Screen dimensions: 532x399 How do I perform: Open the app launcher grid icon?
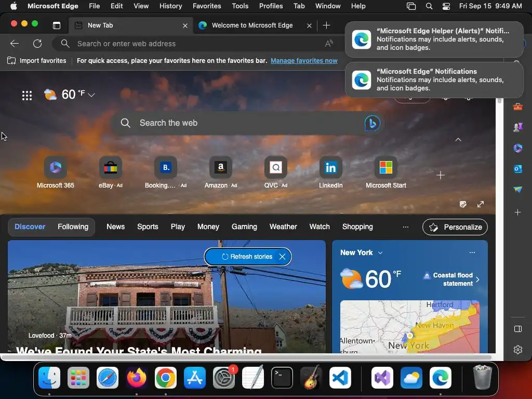pyautogui.click(x=27, y=96)
